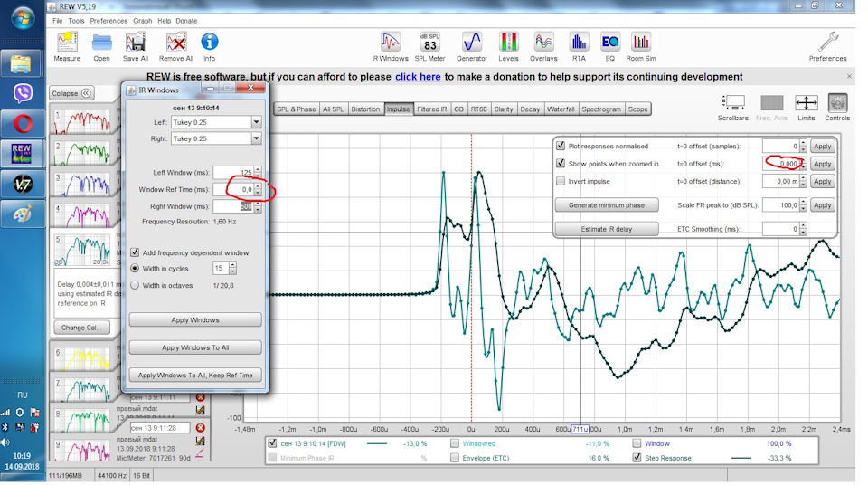
Task: Switch to the Spectrogram tab
Action: tap(601, 109)
